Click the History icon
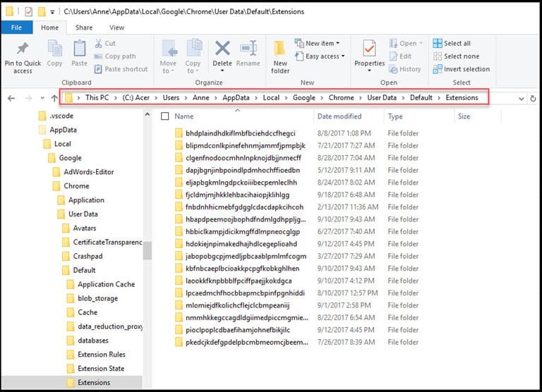The width and height of the screenshot is (542, 392). [393, 69]
